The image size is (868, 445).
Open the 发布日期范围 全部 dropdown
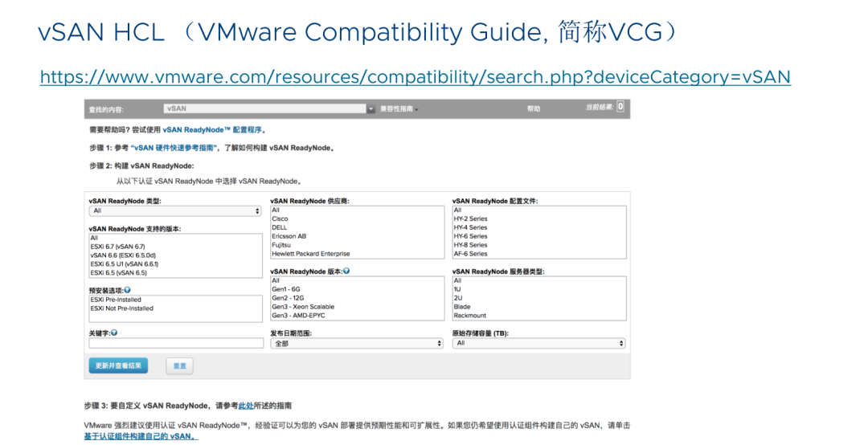(357, 344)
